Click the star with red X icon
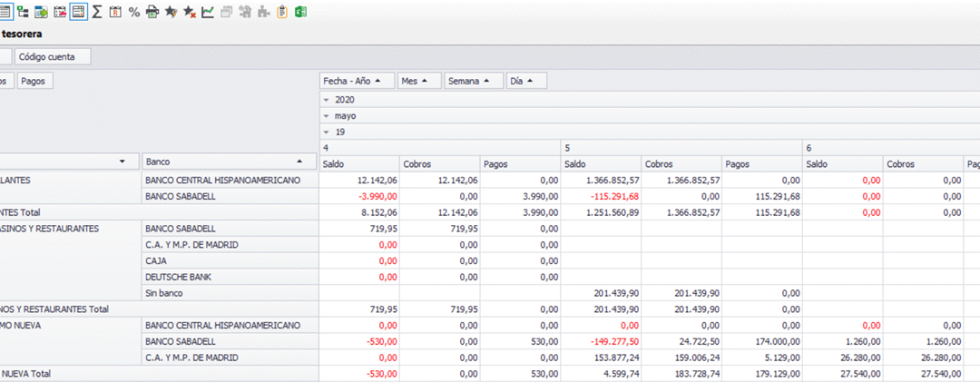This screenshot has height=382, width=980. [189, 12]
